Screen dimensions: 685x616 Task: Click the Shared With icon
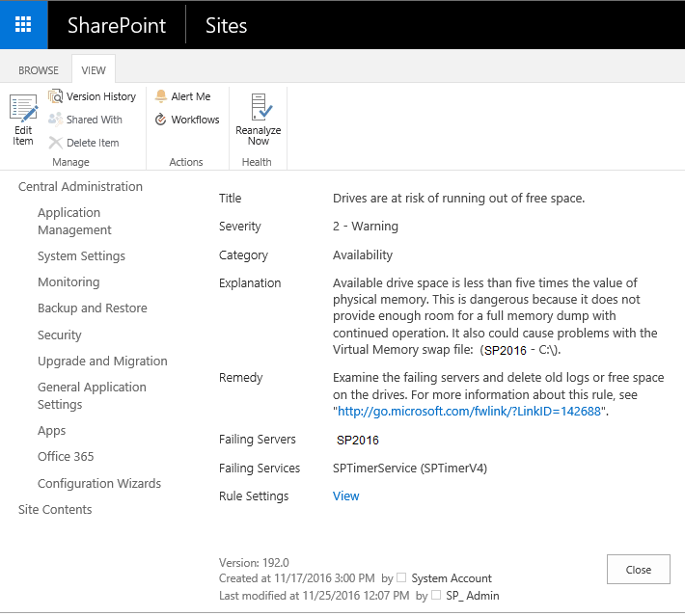click(x=56, y=120)
